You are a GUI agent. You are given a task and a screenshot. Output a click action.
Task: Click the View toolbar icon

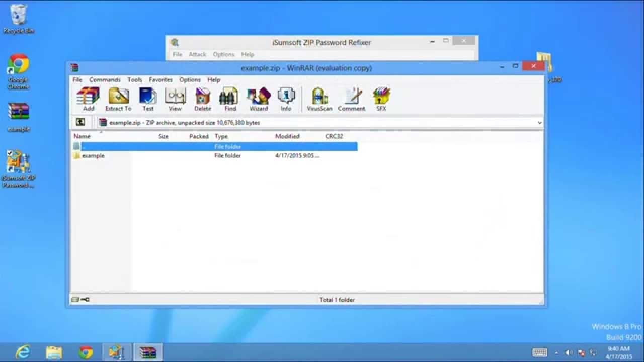[x=175, y=99]
